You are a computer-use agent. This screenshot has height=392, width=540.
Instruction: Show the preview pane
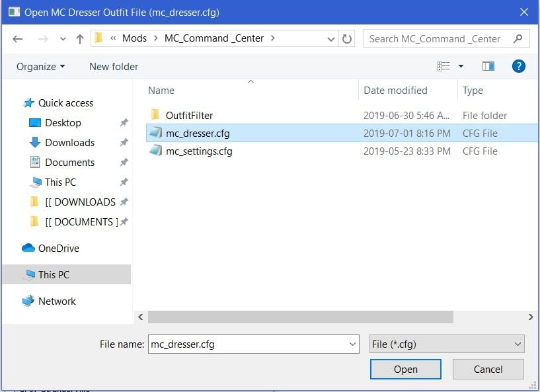(x=488, y=66)
